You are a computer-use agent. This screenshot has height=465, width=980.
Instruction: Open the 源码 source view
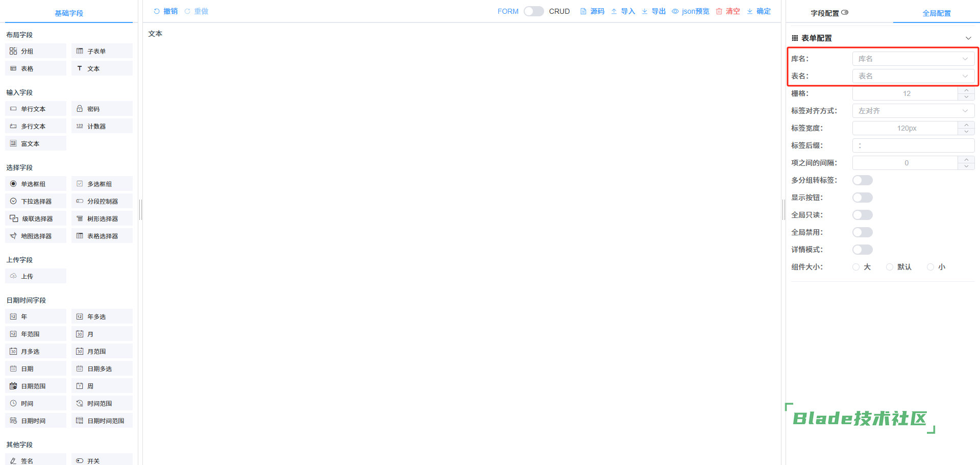[x=592, y=11]
